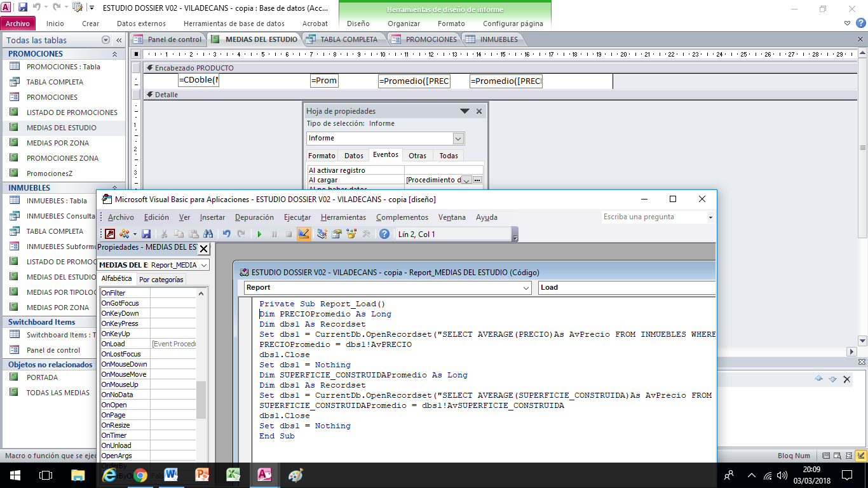Open the Object Browser icon in VBA toolbar
The image size is (868, 488).
(x=351, y=234)
